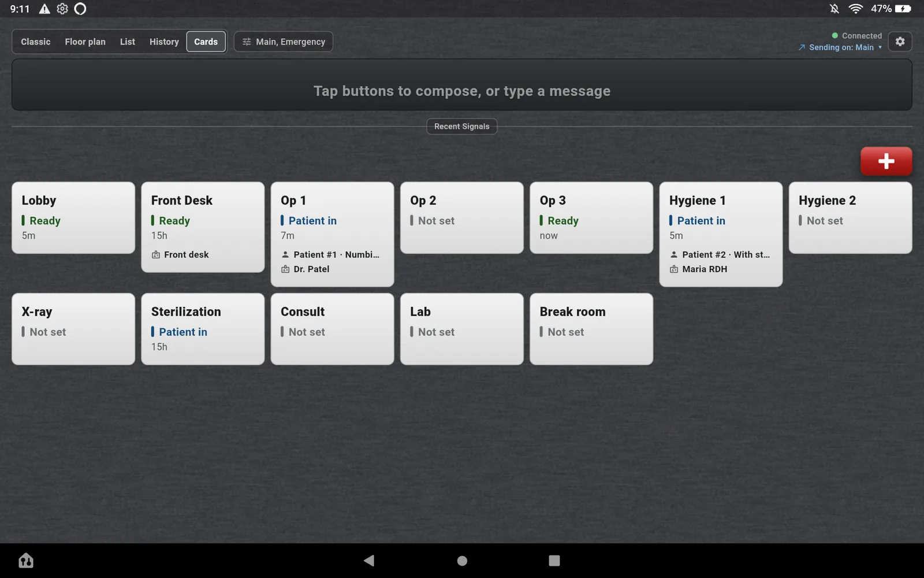Open the X-ray room card
Screen dimensions: 924x578
tap(73, 329)
